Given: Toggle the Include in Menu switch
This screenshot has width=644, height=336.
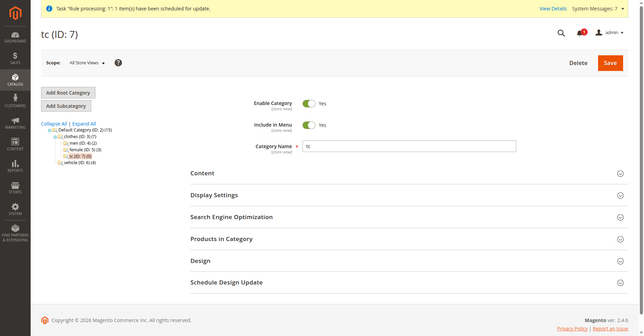Looking at the screenshot, I should coord(309,125).
